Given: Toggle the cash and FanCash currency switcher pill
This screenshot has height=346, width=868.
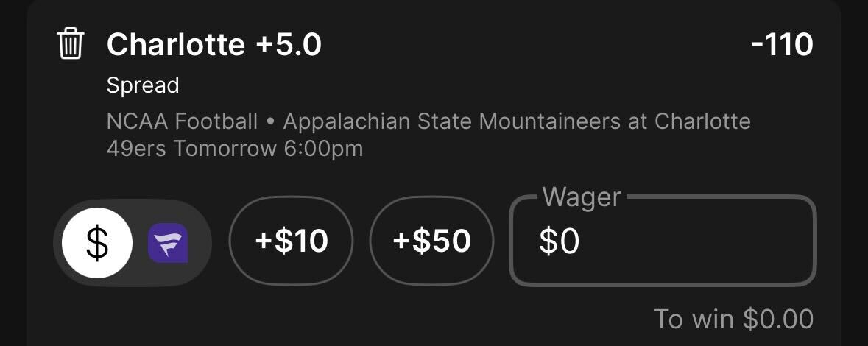Looking at the screenshot, I should click(x=133, y=242).
